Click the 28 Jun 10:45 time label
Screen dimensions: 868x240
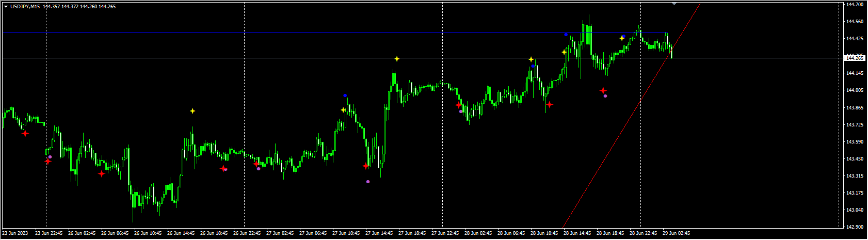click(544, 233)
